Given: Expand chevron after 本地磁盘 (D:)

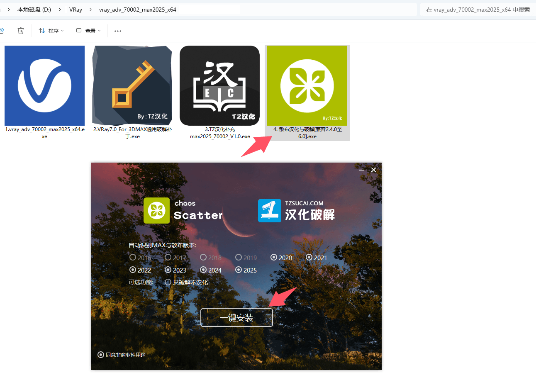Looking at the screenshot, I should click(x=60, y=10).
